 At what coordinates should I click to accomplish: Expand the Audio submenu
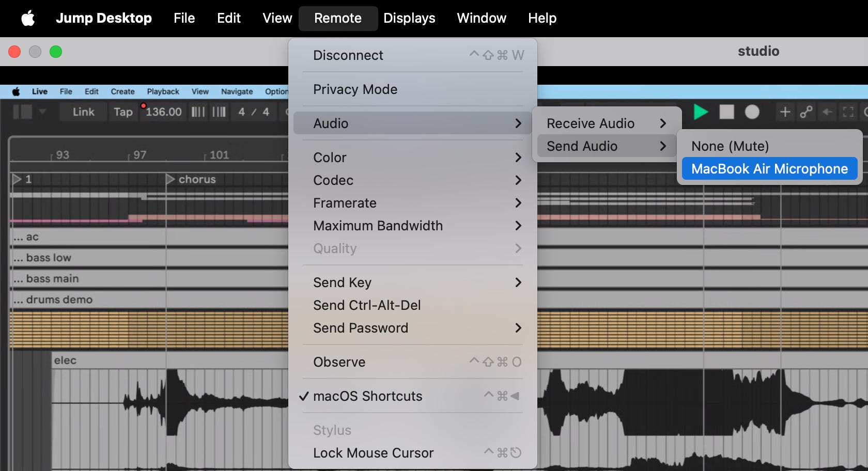[413, 123]
